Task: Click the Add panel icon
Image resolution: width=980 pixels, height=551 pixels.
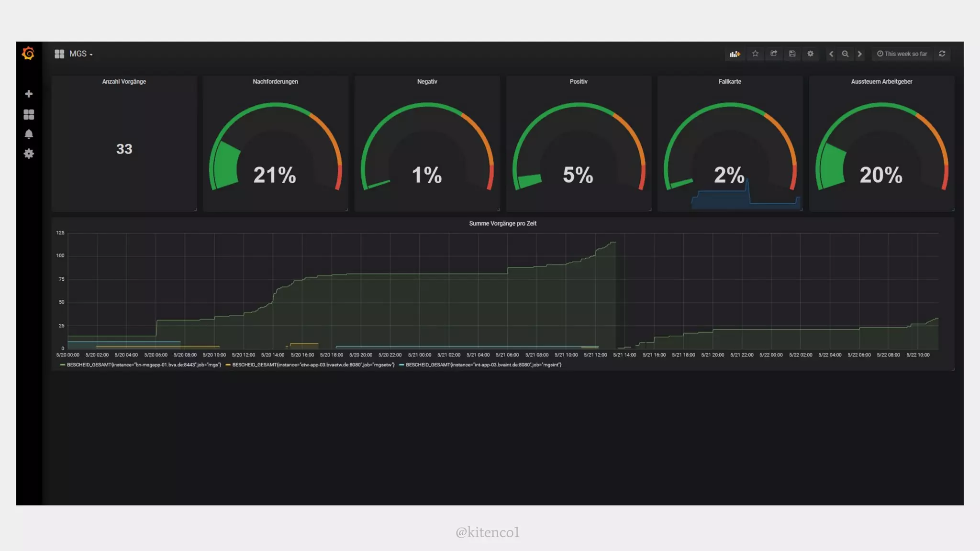Action: (x=735, y=54)
